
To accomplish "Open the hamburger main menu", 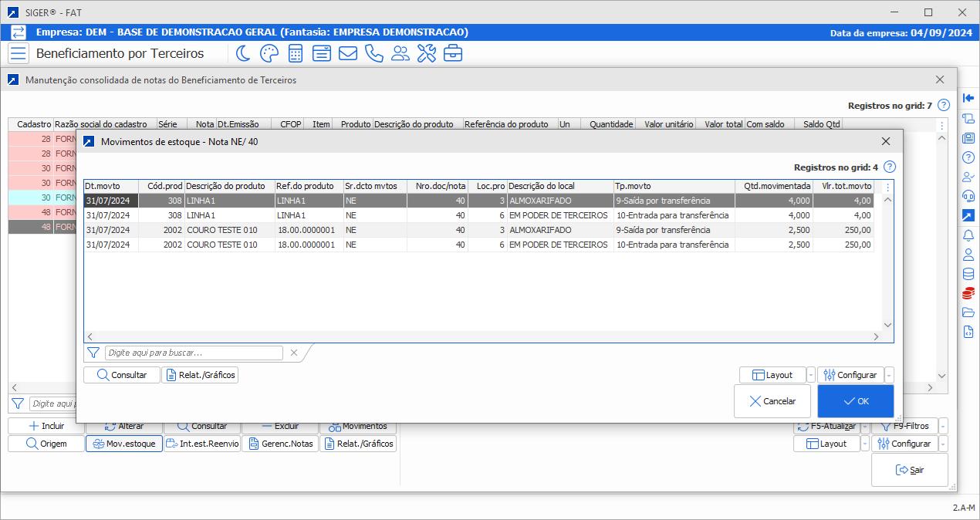I will click(19, 53).
